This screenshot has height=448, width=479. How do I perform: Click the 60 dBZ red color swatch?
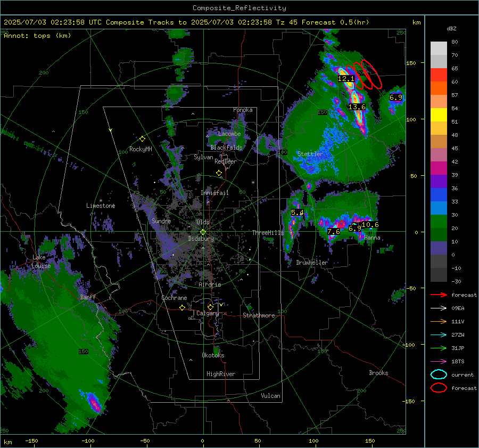(x=439, y=75)
